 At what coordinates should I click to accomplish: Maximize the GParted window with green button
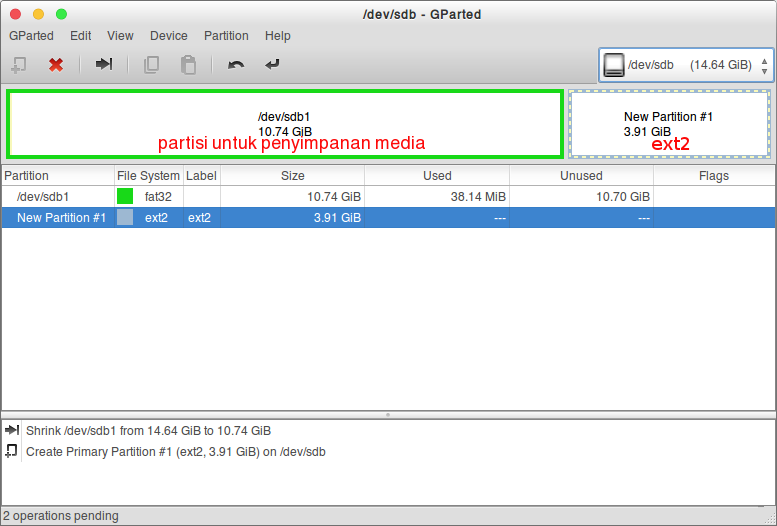61,14
